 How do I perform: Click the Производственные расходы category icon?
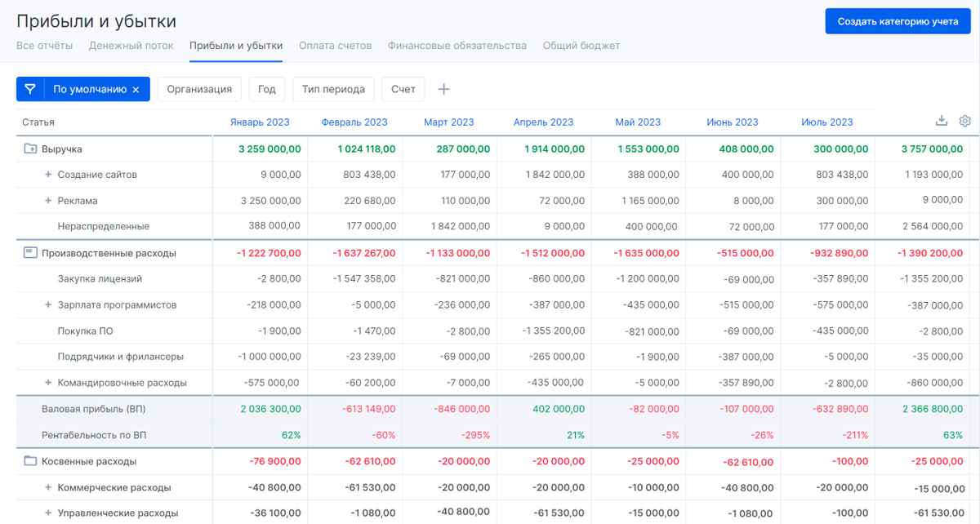(x=30, y=253)
